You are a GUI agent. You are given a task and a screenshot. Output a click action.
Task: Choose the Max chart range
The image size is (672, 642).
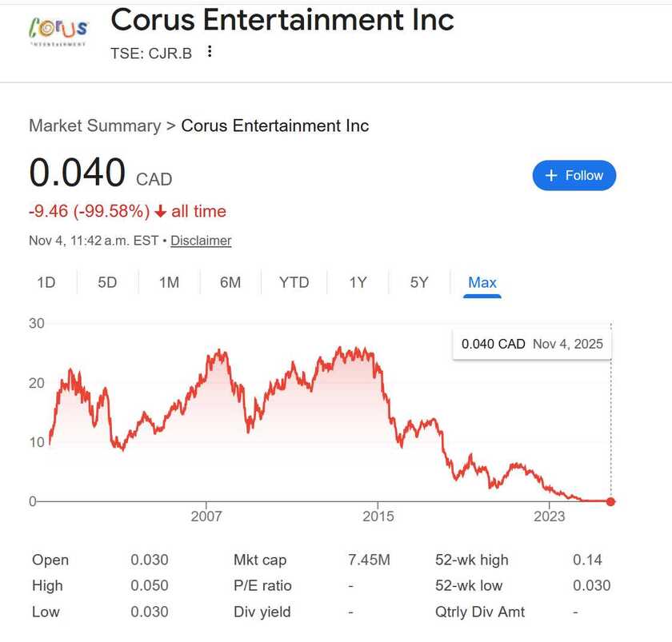pos(482,282)
